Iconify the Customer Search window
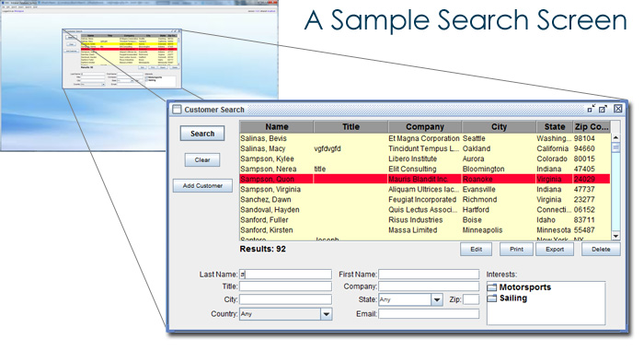This screenshot has height=351, width=644. pyautogui.click(x=591, y=109)
